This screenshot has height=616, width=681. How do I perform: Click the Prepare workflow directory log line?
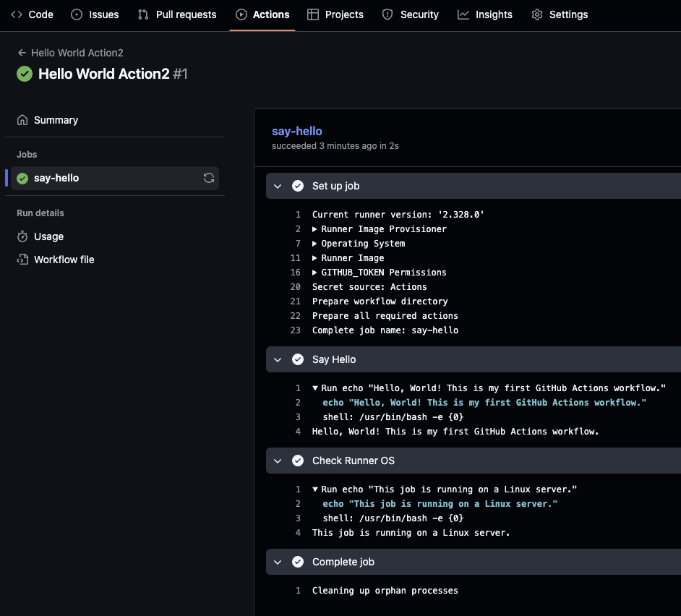[x=380, y=301]
